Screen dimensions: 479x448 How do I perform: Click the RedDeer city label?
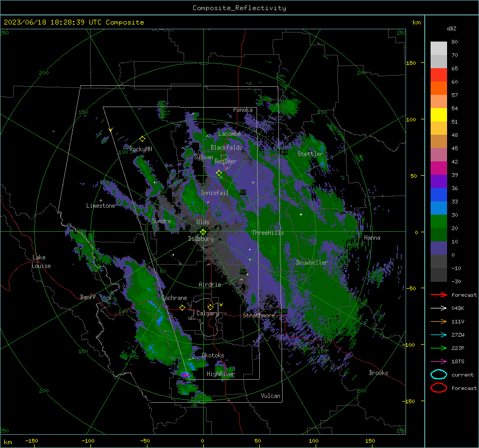coord(226,161)
